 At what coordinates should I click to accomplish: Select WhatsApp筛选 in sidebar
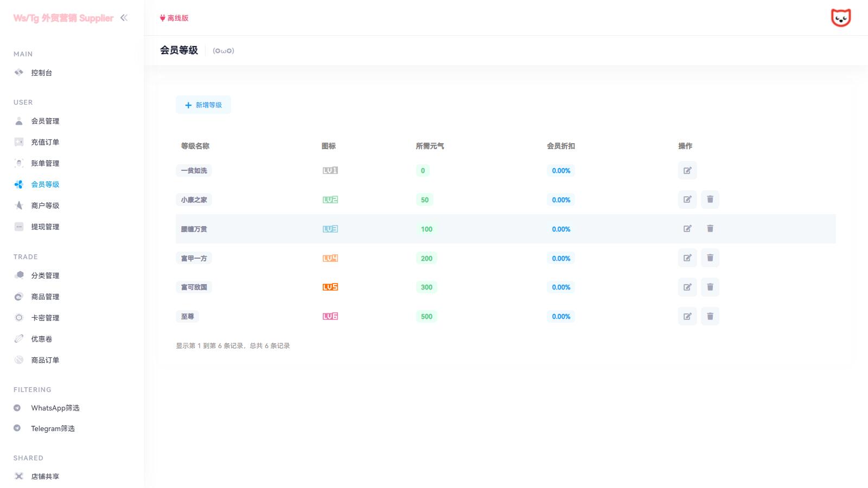[55, 408]
